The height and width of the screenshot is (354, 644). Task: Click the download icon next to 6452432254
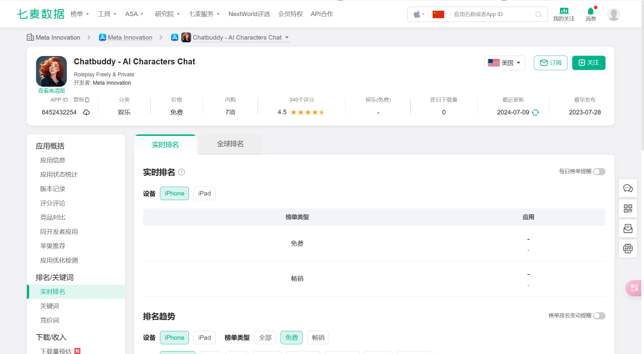click(86, 113)
